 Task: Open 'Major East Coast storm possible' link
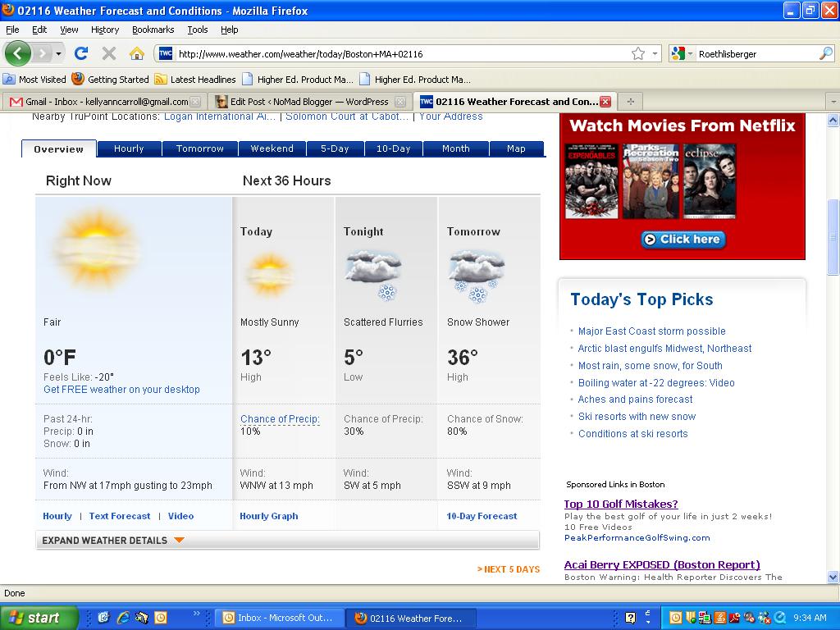651,331
